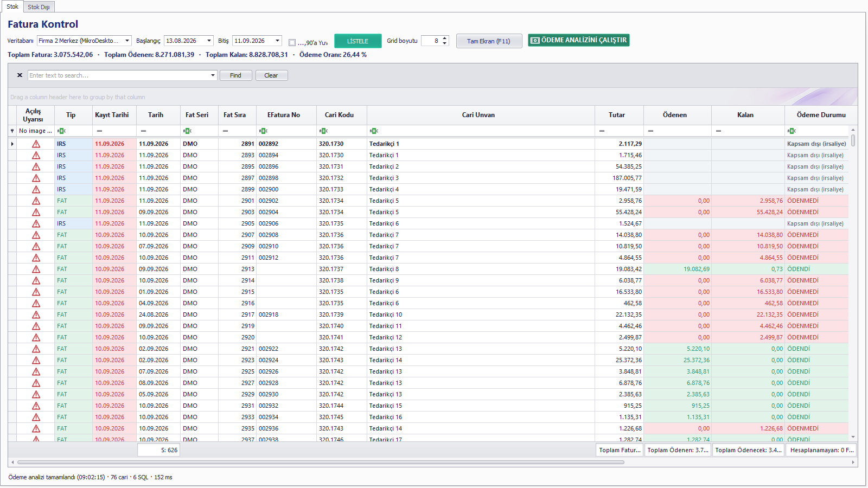Click Tam Ekran (F11) button
Viewport: 868px width, 488px height.
click(489, 41)
